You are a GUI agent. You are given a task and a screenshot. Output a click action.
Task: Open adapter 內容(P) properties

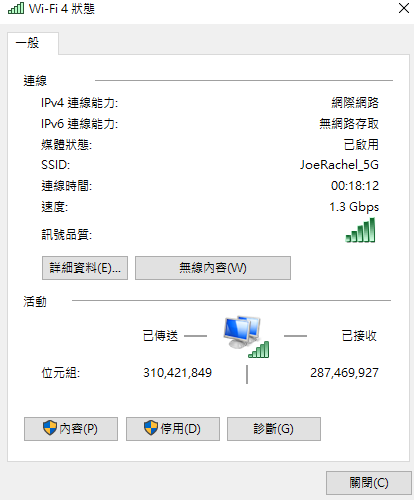71,429
